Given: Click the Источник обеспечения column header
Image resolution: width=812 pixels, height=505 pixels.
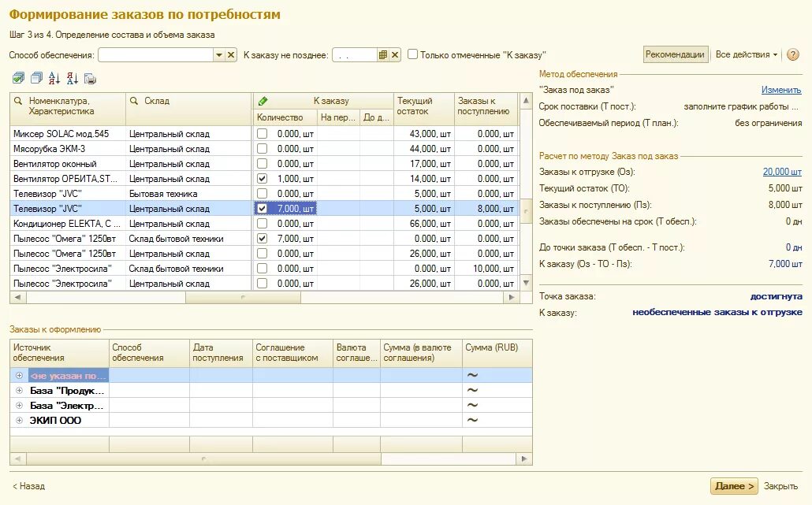Looking at the screenshot, I should point(59,352).
